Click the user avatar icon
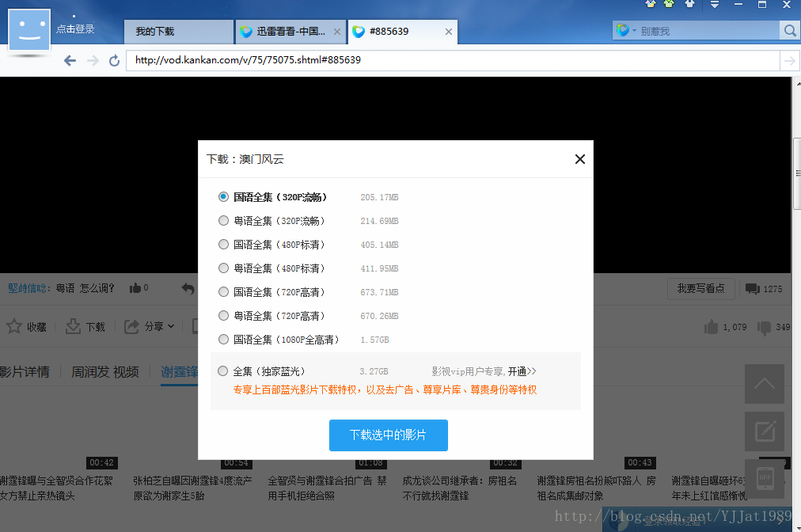This screenshot has width=801, height=532. pyautogui.click(x=29, y=29)
